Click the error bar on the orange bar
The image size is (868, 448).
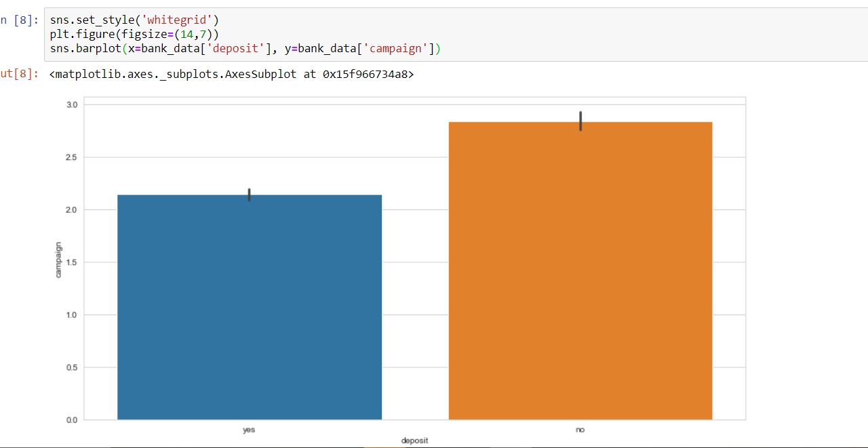tap(580, 122)
